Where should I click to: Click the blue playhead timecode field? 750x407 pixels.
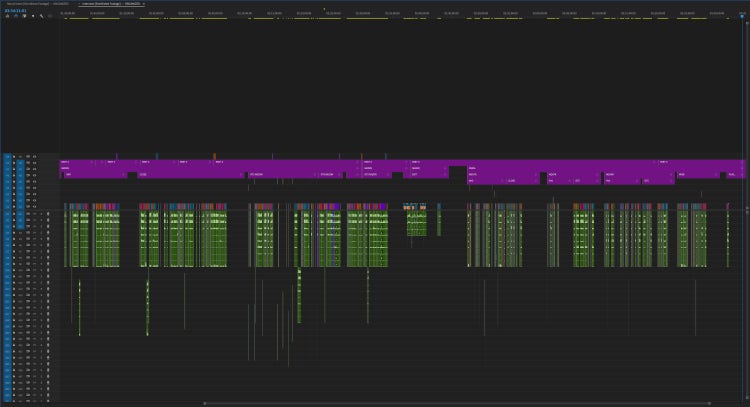16,11
